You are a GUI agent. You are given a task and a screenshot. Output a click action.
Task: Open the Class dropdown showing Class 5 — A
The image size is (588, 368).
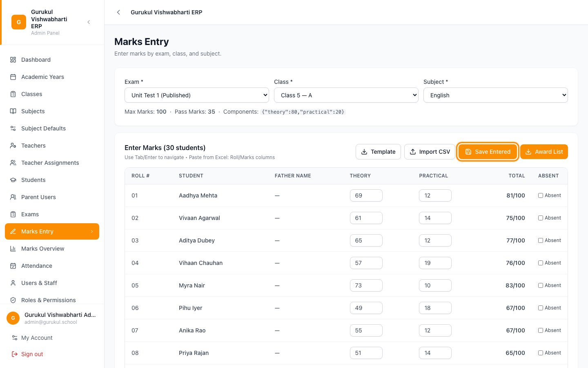click(x=346, y=95)
